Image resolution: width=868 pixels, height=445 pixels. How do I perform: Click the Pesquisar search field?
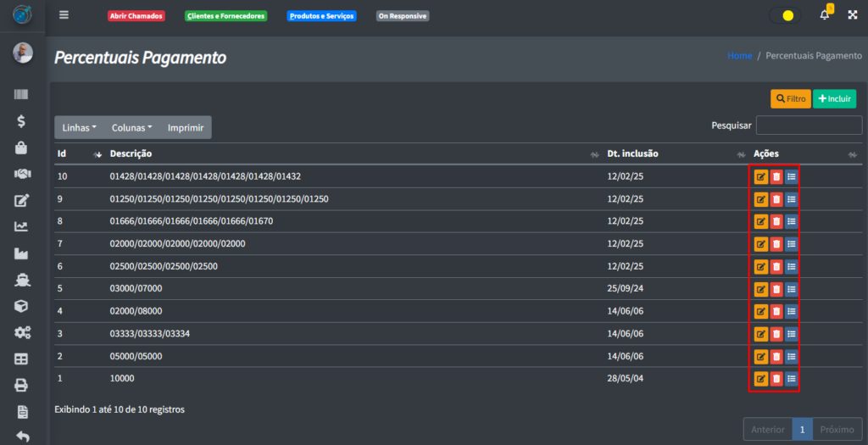pos(809,125)
